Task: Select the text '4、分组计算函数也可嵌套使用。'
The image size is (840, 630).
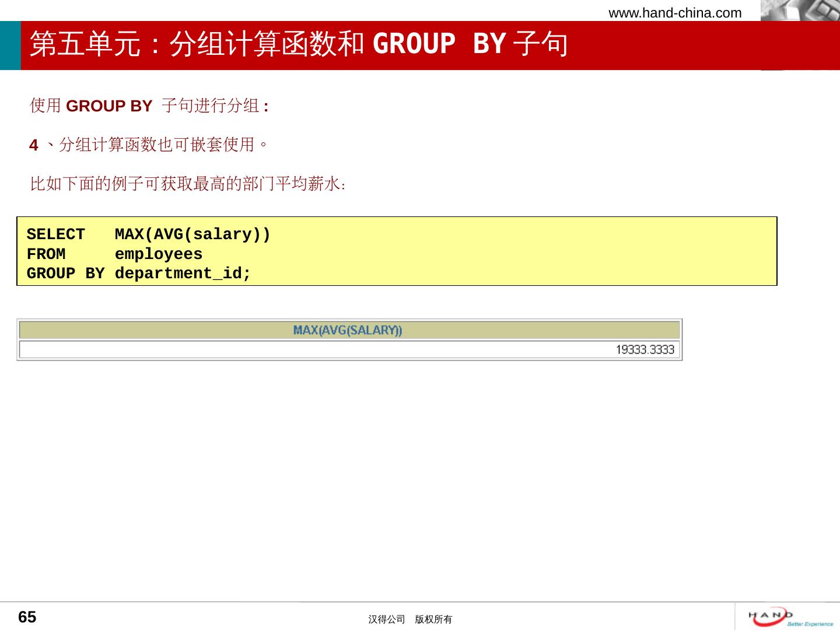Action: coord(149,144)
